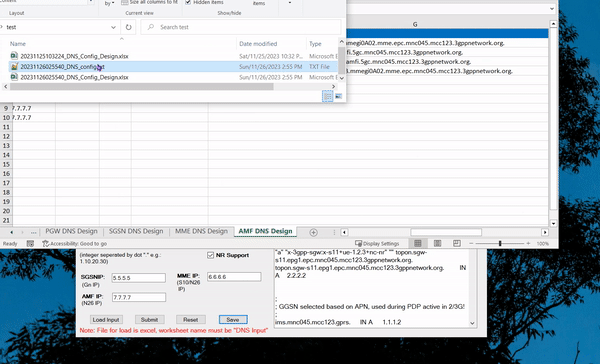The width and height of the screenshot is (600, 364).
Task: Click the Excel macro recording status icon
Action: pyautogui.click(x=30, y=243)
